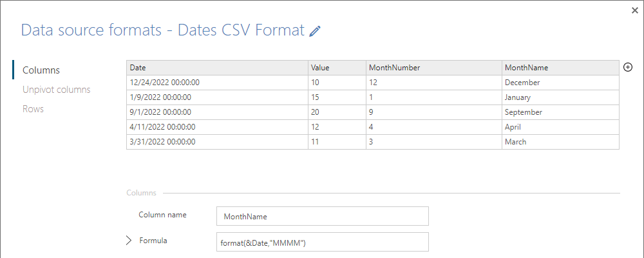
Task: Add a new column with plus icon
Action: (627, 68)
